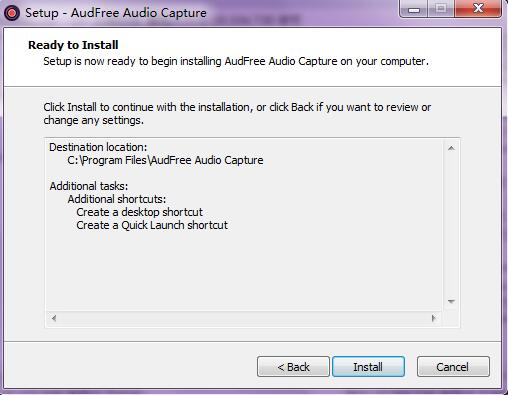
Task: Click the 'Setup - AudFree Audio Capture' title bar
Action: coord(116,13)
